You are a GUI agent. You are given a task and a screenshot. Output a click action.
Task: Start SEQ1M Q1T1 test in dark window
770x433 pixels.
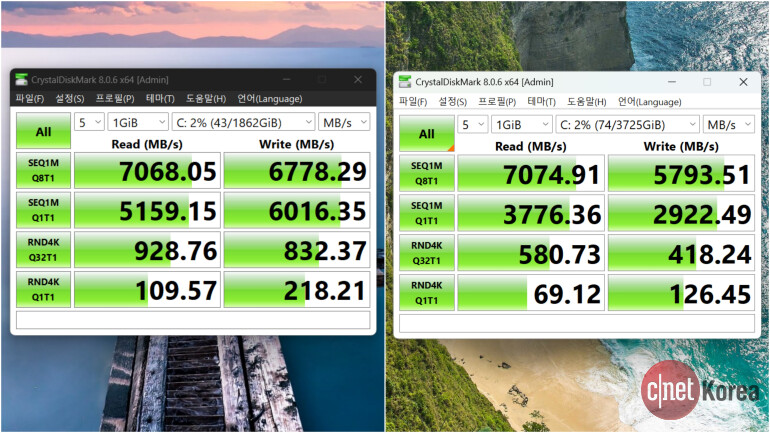[x=43, y=210]
